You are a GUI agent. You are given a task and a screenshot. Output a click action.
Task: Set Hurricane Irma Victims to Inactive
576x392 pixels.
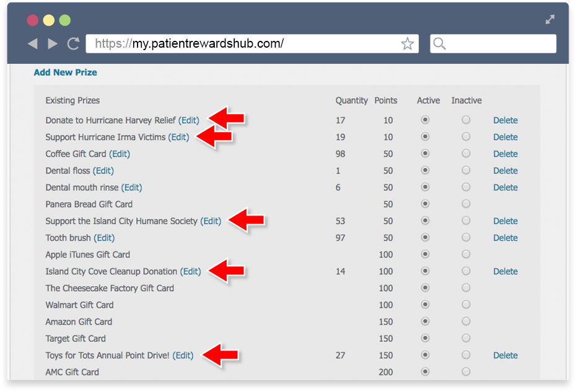point(466,137)
